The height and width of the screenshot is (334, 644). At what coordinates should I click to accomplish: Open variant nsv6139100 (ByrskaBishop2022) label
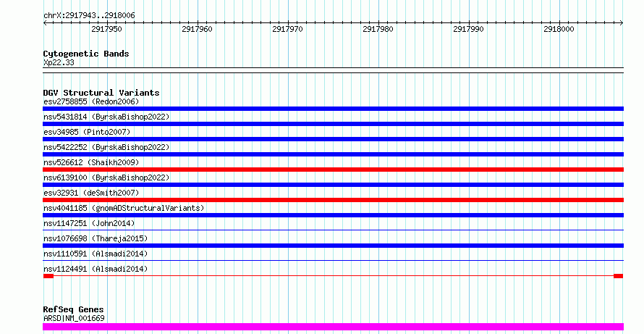tap(106, 178)
